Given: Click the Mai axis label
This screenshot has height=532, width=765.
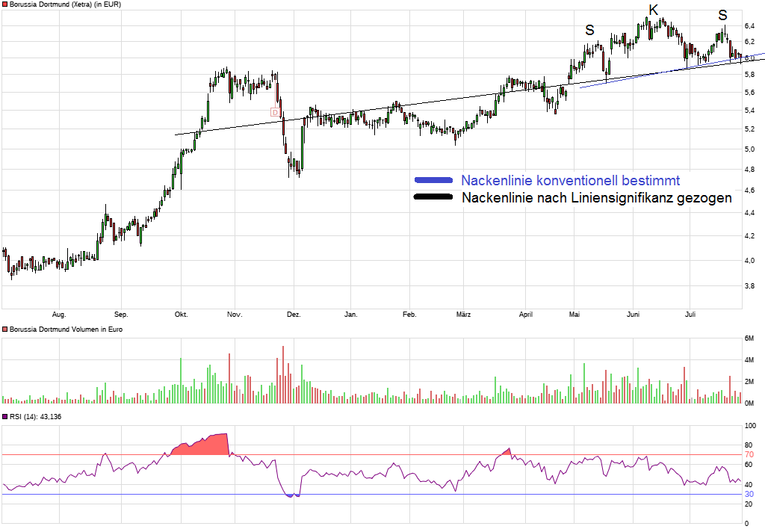Looking at the screenshot, I should click(574, 315).
